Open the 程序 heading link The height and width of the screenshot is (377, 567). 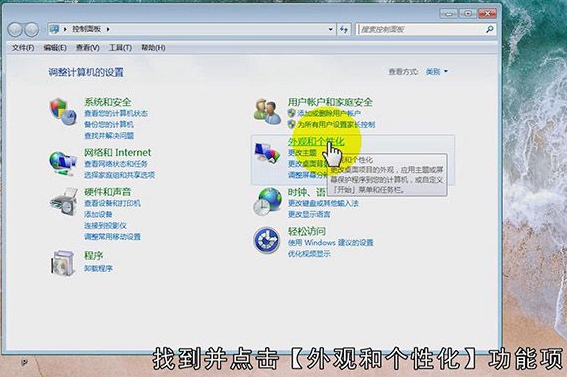coord(94,256)
